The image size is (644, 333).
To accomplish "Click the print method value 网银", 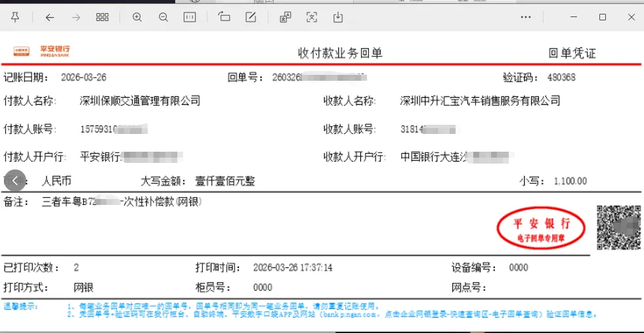I will (x=84, y=288).
